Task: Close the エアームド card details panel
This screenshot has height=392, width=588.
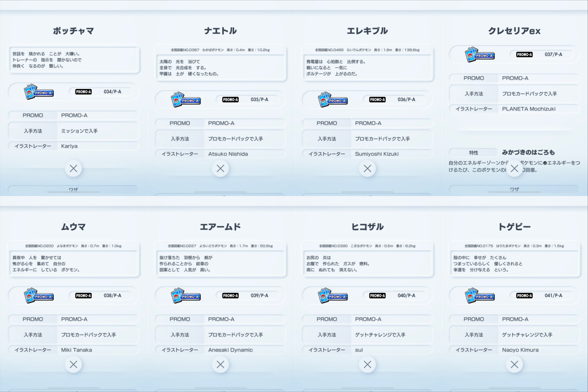Action: [x=220, y=365]
